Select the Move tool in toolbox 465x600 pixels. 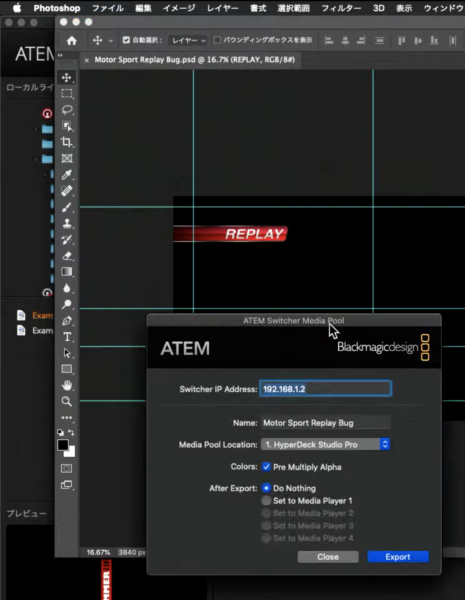point(67,78)
